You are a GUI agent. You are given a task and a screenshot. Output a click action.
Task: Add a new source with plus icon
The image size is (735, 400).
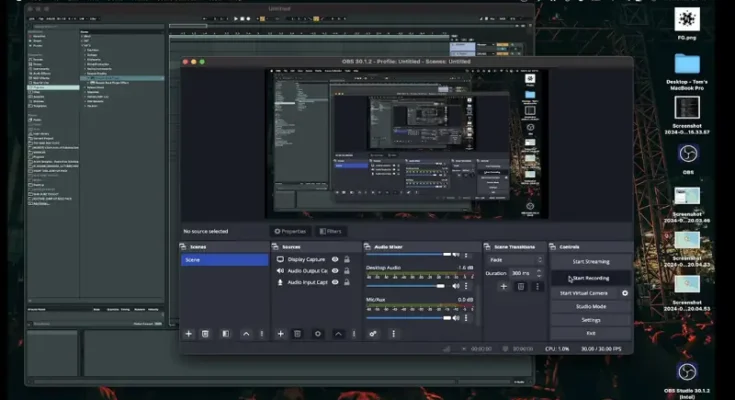click(280, 333)
